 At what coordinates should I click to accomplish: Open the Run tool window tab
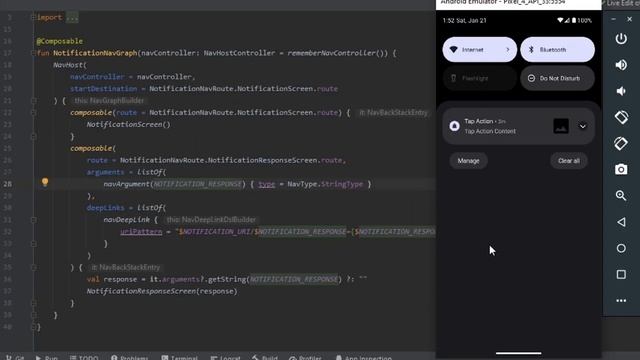46,357
